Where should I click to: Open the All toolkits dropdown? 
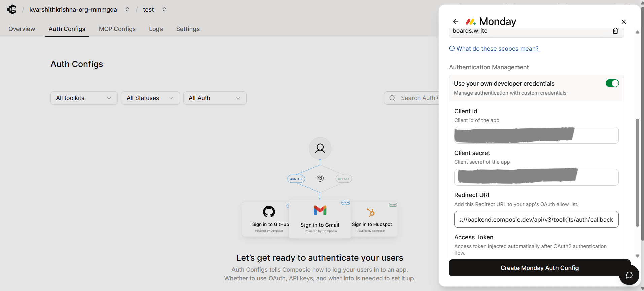point(84,98)
